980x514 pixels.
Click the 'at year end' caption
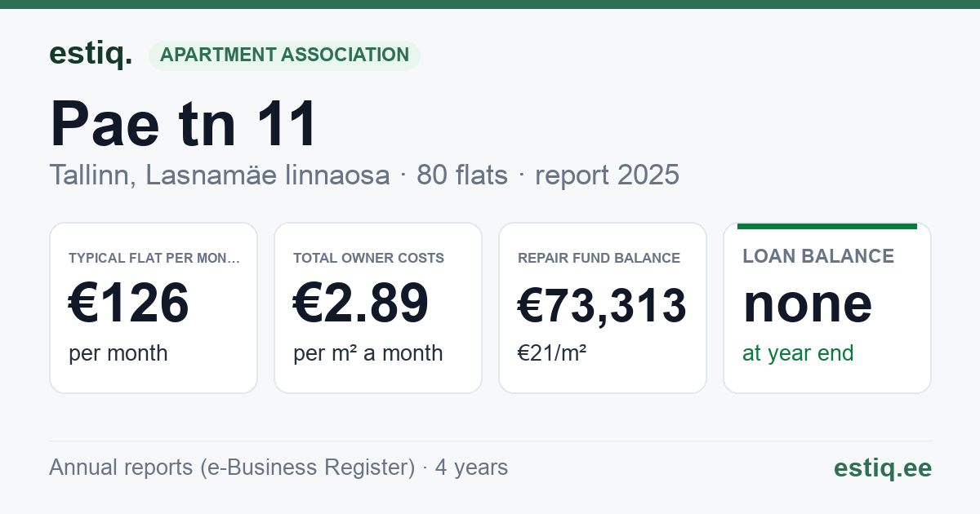pyautogui.click(x=798, y=353)
